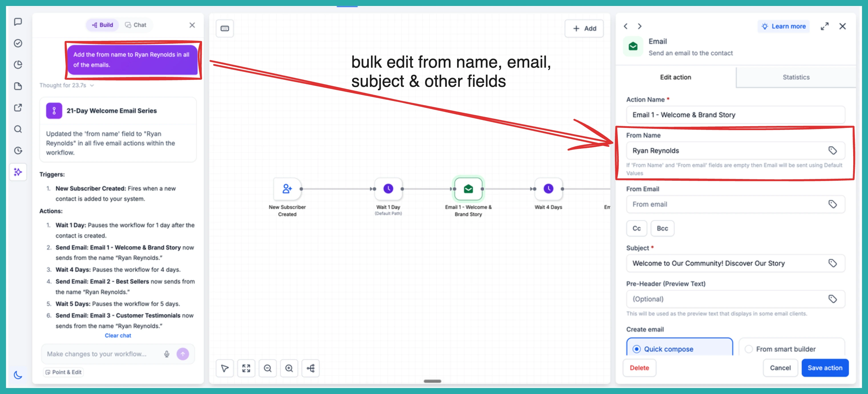Open keyboard shortcuts icon on canvas
Viewport: 868px width, 394px height.
point(225,28)
